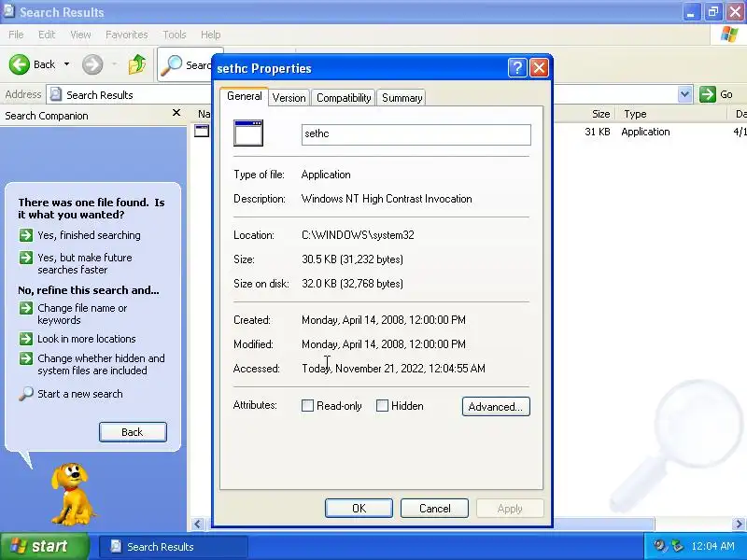Switch to the Summary tab
This screenshot has width=747, height=560.
(x=402, y=98)
